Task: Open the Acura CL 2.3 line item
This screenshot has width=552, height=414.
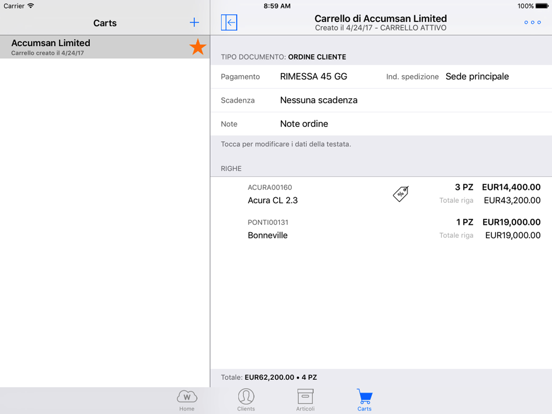Action: [x=381, y=194]
